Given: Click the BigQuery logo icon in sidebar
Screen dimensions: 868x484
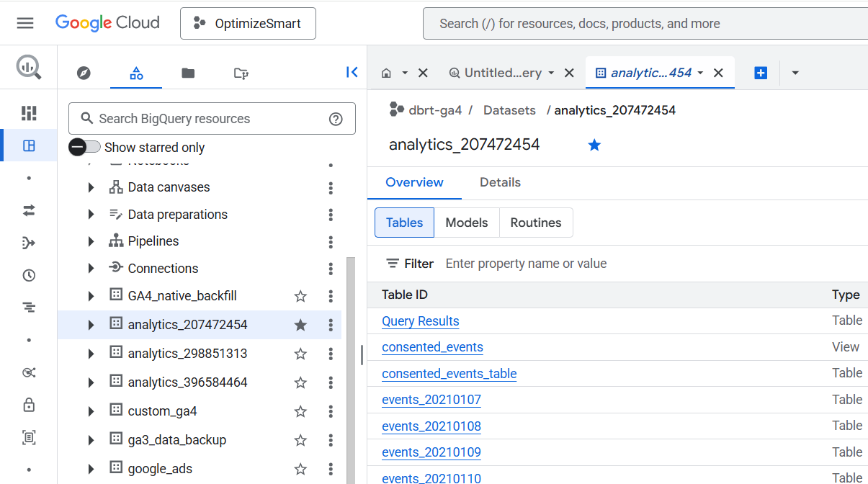Looking at the screenshot, I should tap(29, 68).
